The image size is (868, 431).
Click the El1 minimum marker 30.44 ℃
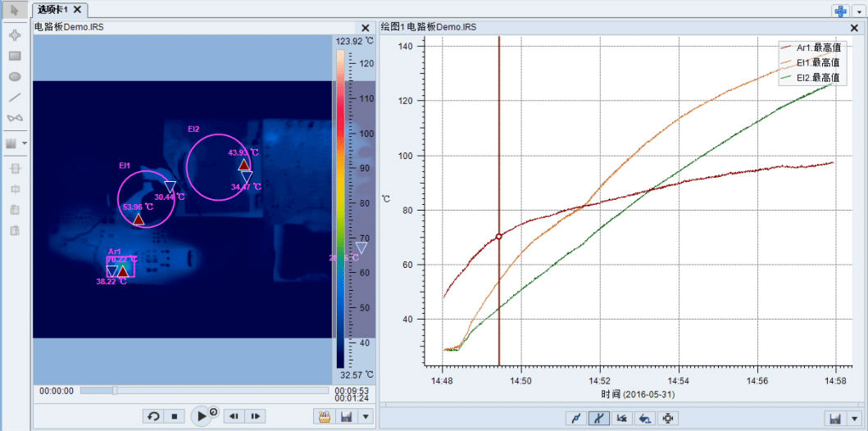pyautogui.click(x=170, y=187)
